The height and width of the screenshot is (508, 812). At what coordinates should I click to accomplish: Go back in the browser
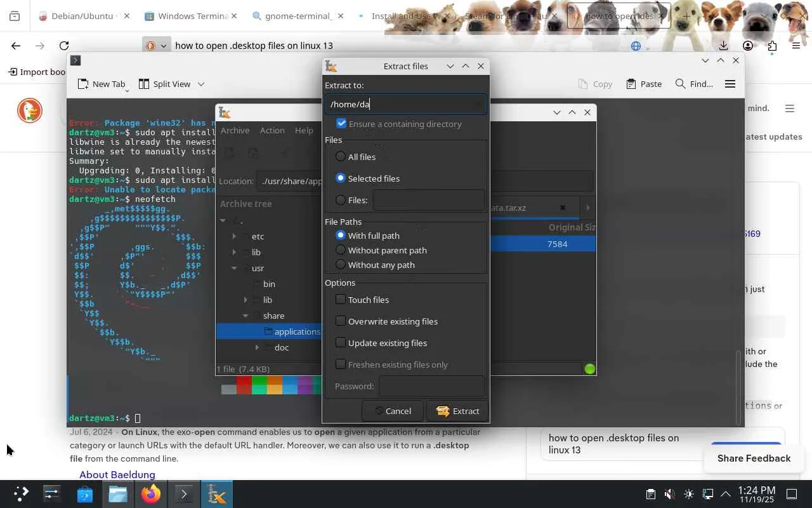click(x=16, y=45)
